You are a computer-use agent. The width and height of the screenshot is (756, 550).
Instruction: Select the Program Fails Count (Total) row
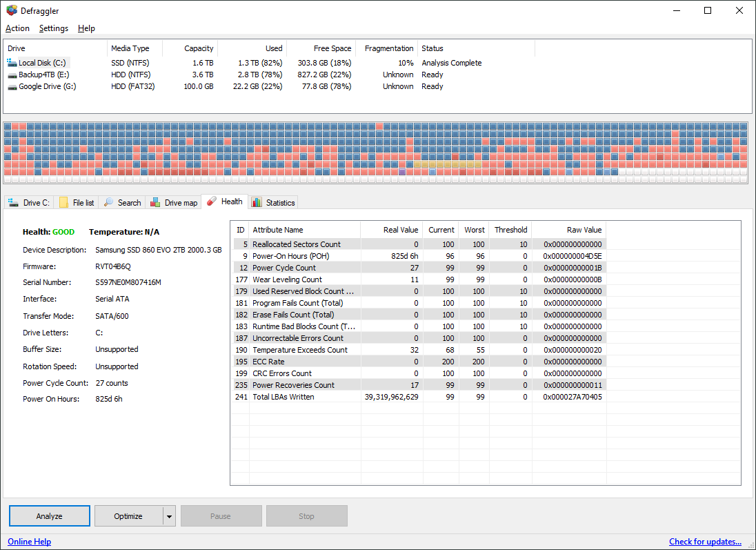click(419, 303)
